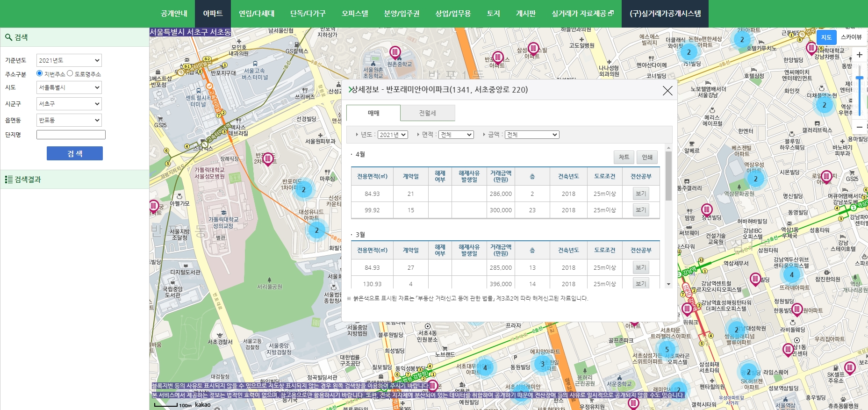868x410 pixels.
Task: Click the cluster marker 4 near 서초대우아파트
Action: (x=485, y=368)
